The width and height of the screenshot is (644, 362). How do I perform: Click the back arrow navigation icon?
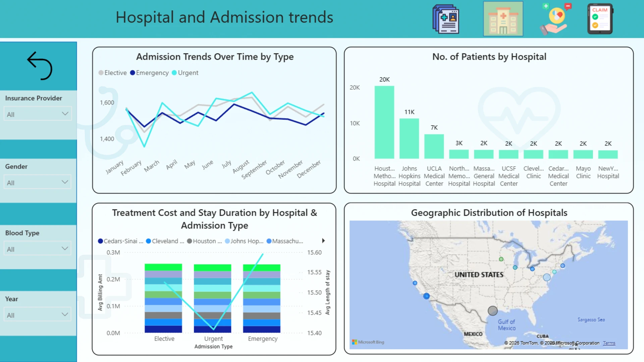pyautogui.click(x=40, y=66)
